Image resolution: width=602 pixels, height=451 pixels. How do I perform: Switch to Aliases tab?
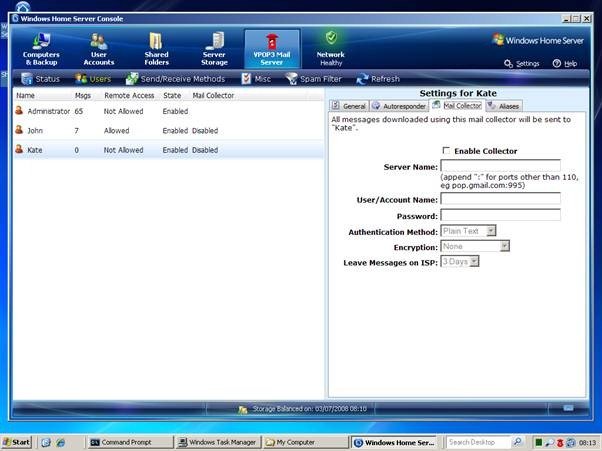(x=504, y=106)
